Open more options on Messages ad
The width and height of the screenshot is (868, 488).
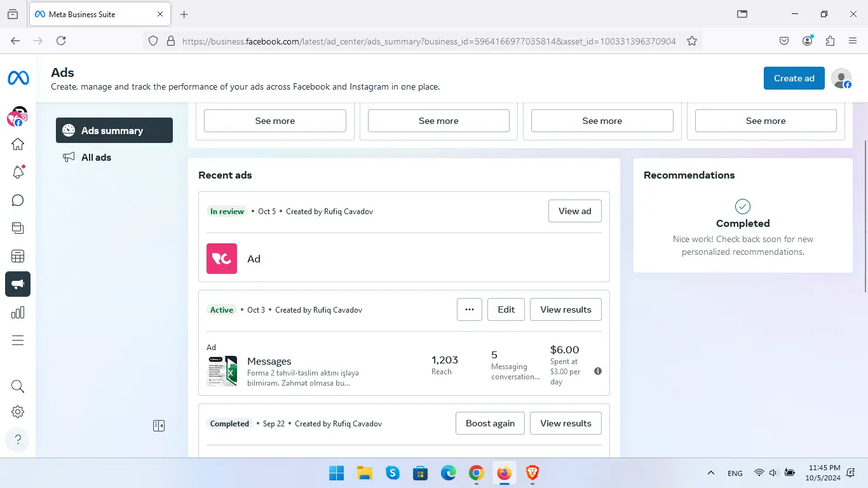[x=470, y=309]
